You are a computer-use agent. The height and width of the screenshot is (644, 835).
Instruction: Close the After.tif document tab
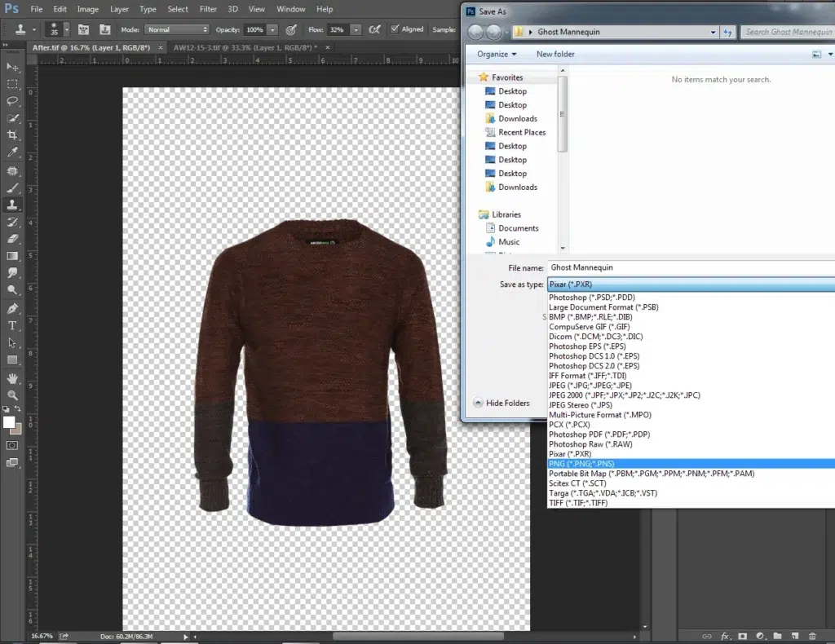tap(161, 47)
